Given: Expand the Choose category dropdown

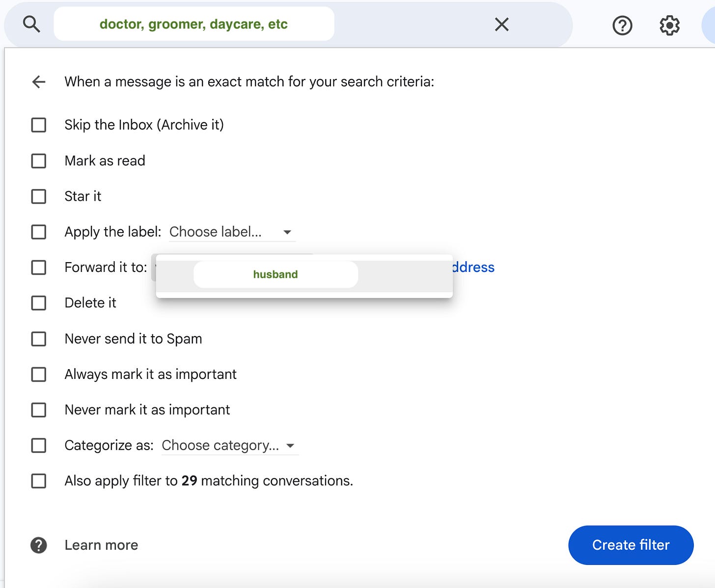Looking at the screenshot, I should tap(230, 445).
